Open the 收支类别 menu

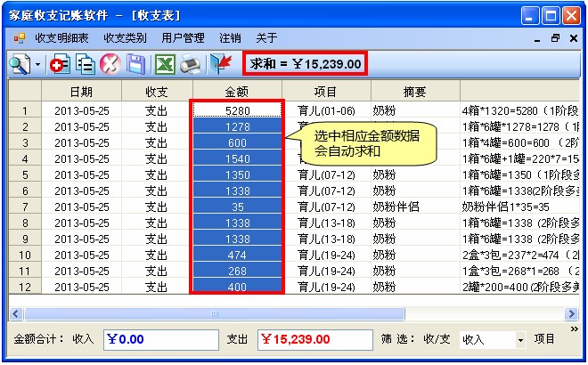[x=125, y=38]
